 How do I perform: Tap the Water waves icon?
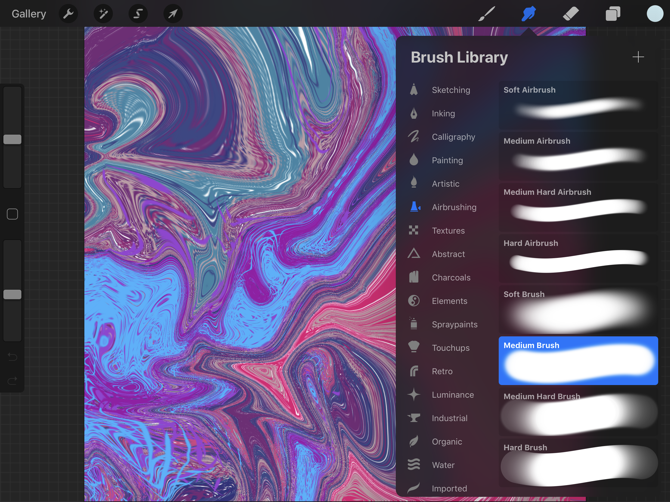(x=414, y=464)
